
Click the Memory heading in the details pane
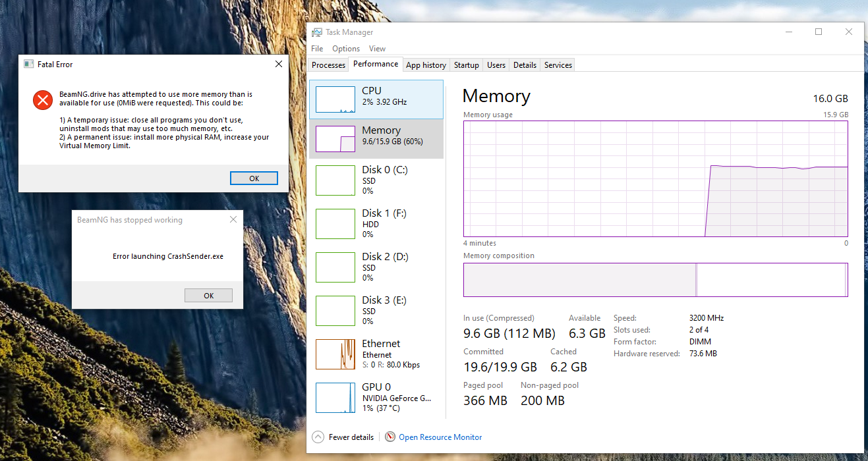click(x=496, y=96)
